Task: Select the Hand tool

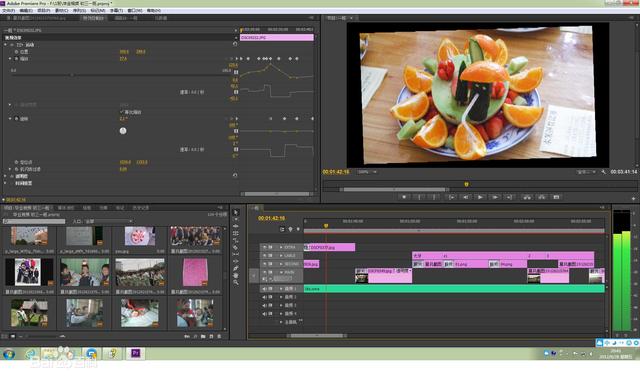Action: 236,275
